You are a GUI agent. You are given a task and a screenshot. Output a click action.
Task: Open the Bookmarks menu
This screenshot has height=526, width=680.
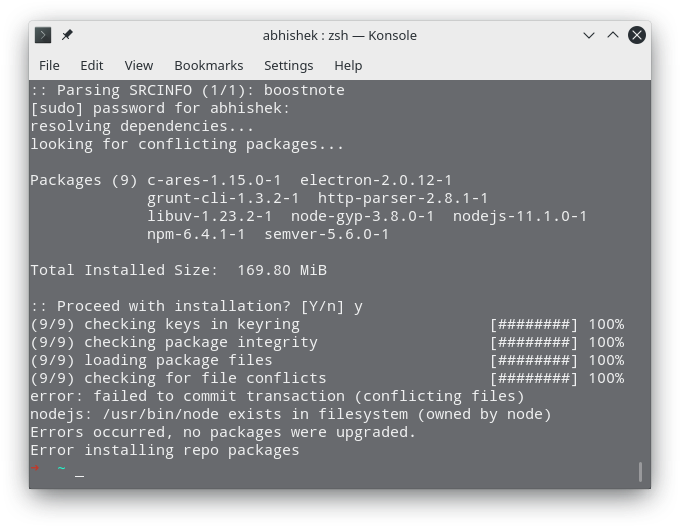(209, 65)
